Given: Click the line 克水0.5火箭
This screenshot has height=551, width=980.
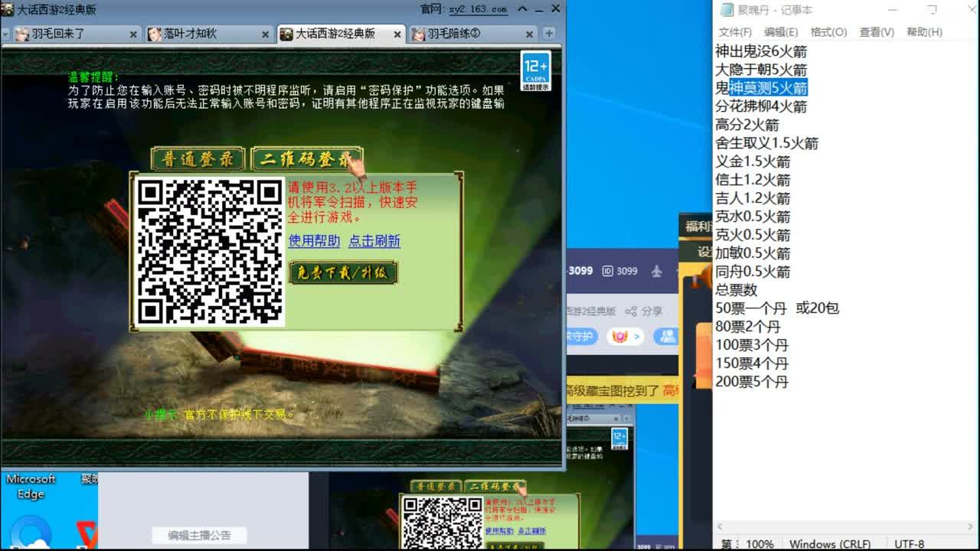Looking at the screenshot, I should tap(753, 217).
